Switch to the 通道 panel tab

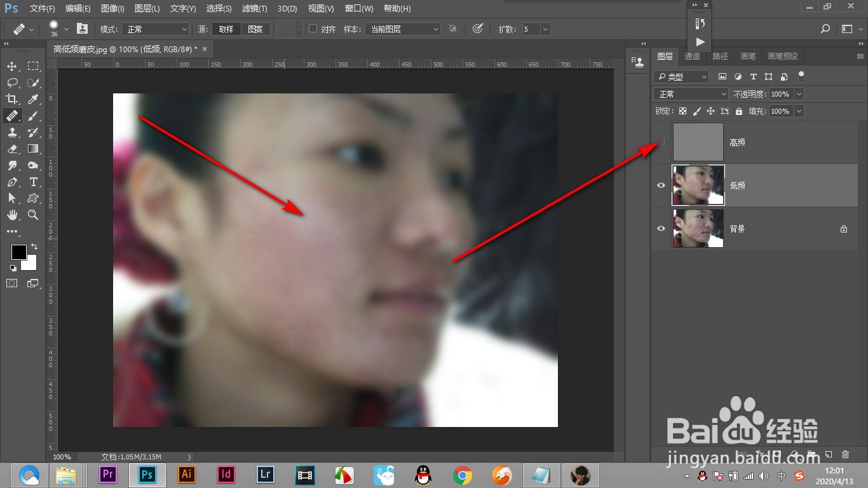pyautogui.click(x=692, y=56)
